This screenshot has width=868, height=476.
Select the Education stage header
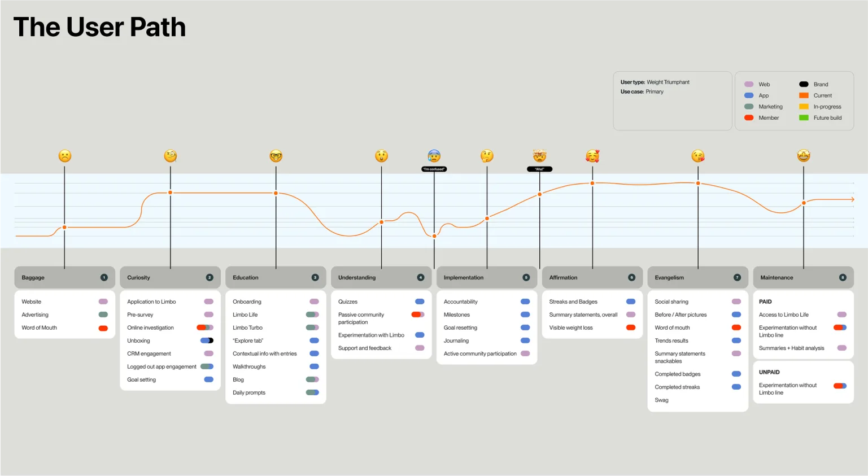[x=276, y=277]
